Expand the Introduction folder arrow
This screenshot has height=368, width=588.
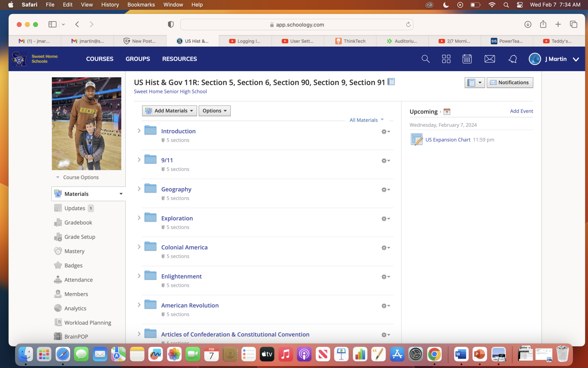click(139, 131)
